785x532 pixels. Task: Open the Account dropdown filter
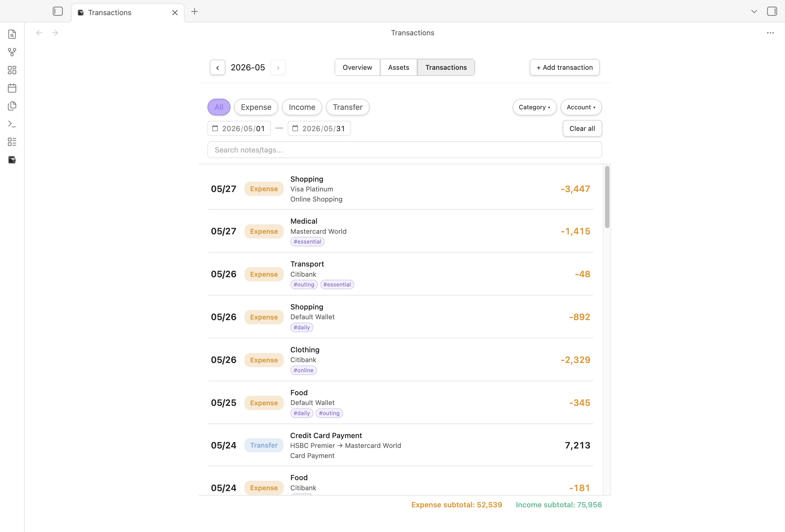(x=581, y=107)
